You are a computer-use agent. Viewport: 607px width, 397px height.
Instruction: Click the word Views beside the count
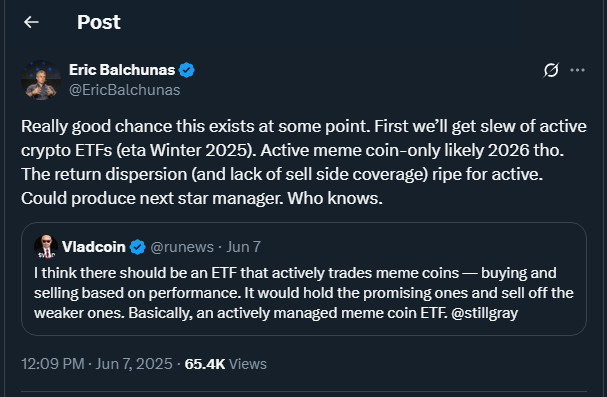[x=248, y=364]
